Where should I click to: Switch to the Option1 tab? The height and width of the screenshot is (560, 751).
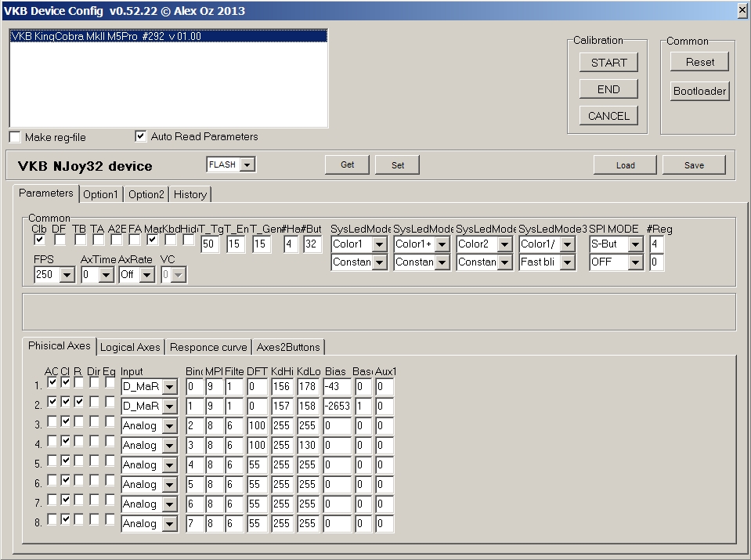[101, 194]
